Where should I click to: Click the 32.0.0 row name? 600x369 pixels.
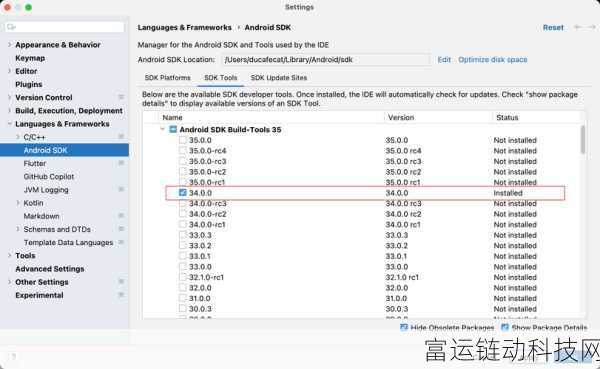pyautogui.click(x=200, y=287)
